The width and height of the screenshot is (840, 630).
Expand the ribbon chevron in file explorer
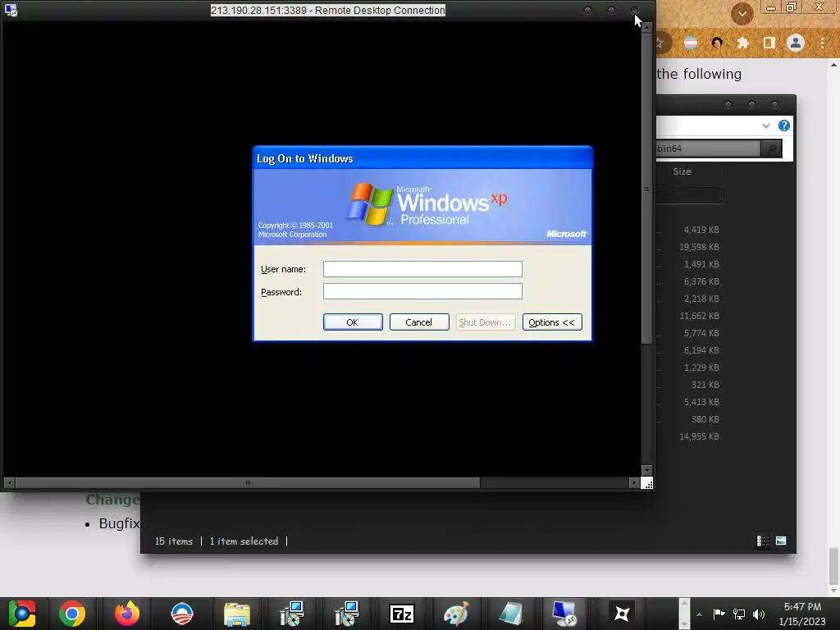[765, 126]
